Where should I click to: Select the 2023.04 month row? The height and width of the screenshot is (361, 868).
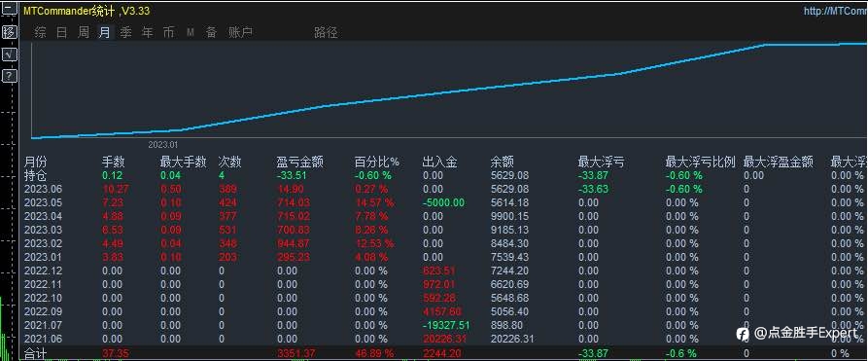click(x=43, y=216)
